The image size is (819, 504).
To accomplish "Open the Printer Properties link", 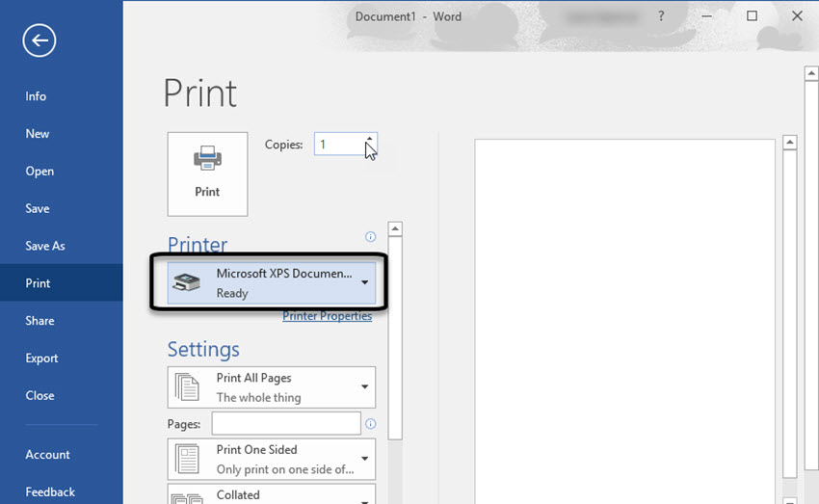I will (x=327, y=316).
